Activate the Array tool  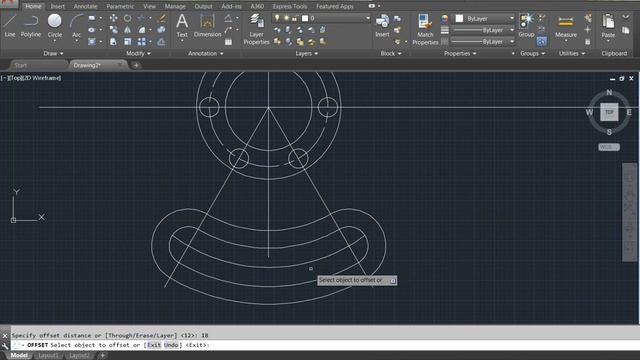point(142,42)
